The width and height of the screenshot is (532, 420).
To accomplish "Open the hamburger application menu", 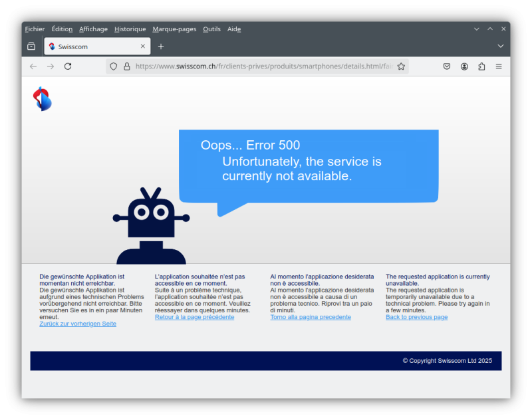I will pyautogui.click(x=499, y=66).
